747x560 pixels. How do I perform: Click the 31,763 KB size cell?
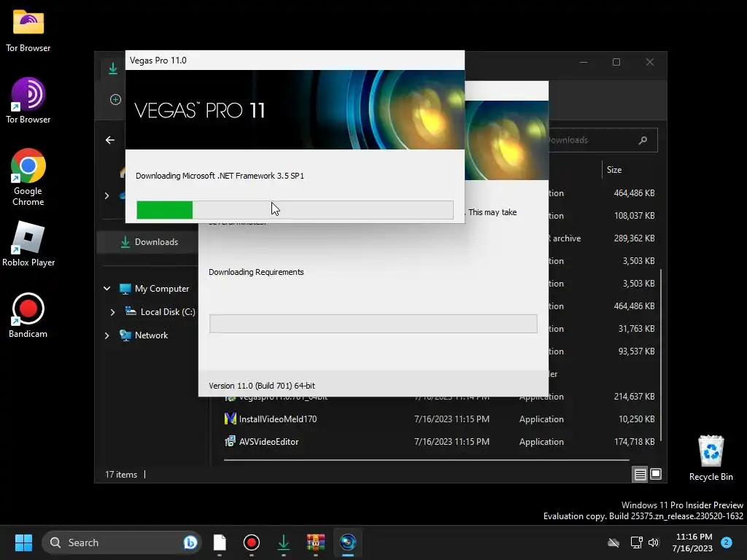tap(636, 329)
